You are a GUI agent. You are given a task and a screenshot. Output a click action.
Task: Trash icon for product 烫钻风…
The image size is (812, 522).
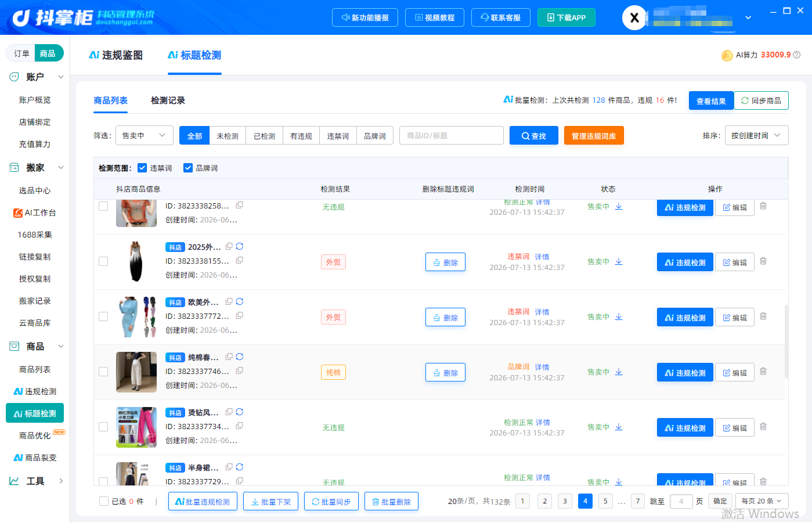(x=763, y=426)
